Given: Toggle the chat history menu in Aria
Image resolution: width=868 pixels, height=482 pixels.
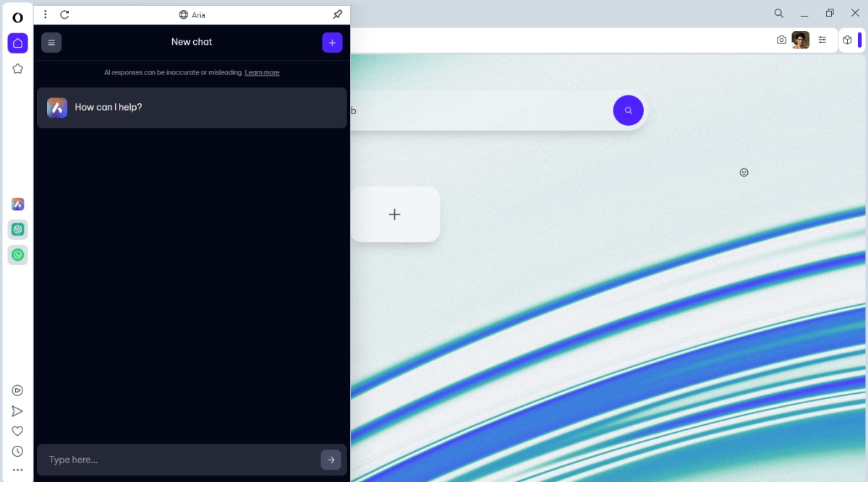Looking at the screenshot, I should pos(51,42).
